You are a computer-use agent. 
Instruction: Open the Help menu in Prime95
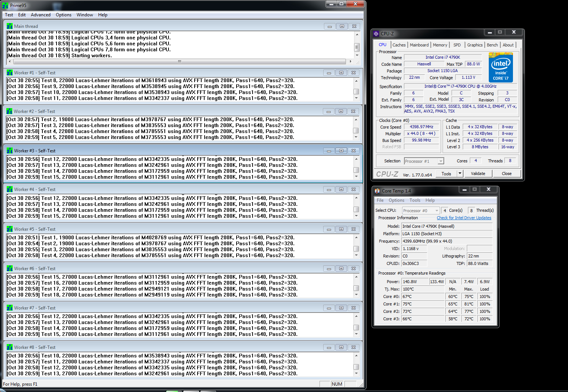[x=103, y=15]
